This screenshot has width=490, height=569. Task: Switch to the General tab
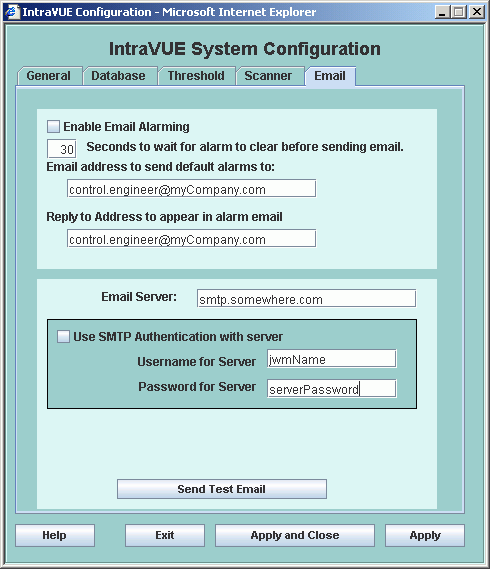(x=49, y=76)
